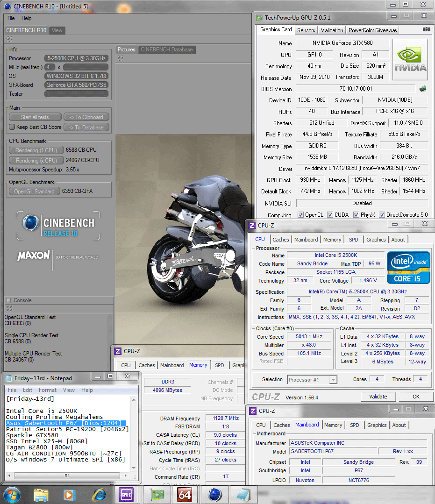Open the File menu in CINEBENCH
This screenshot has height=504, width=435.
pos(11,18)
